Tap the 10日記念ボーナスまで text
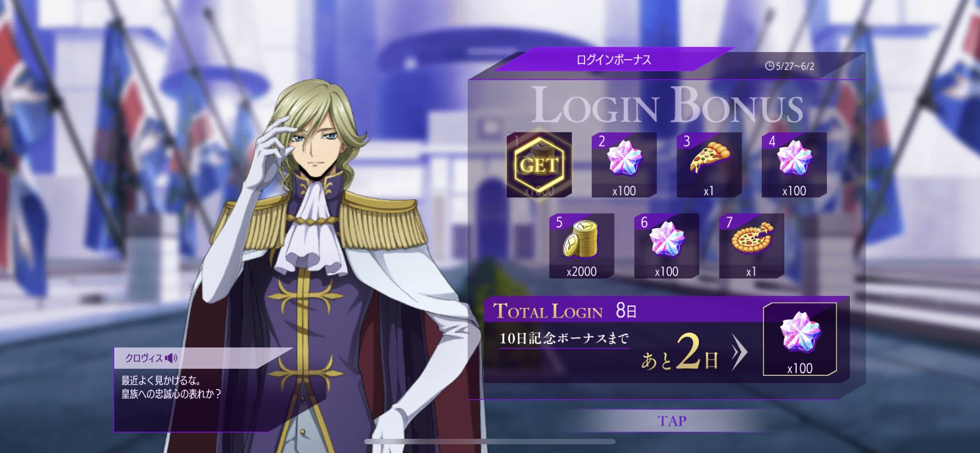The width and height of the screenshot is (980, 453). [564, 338]
